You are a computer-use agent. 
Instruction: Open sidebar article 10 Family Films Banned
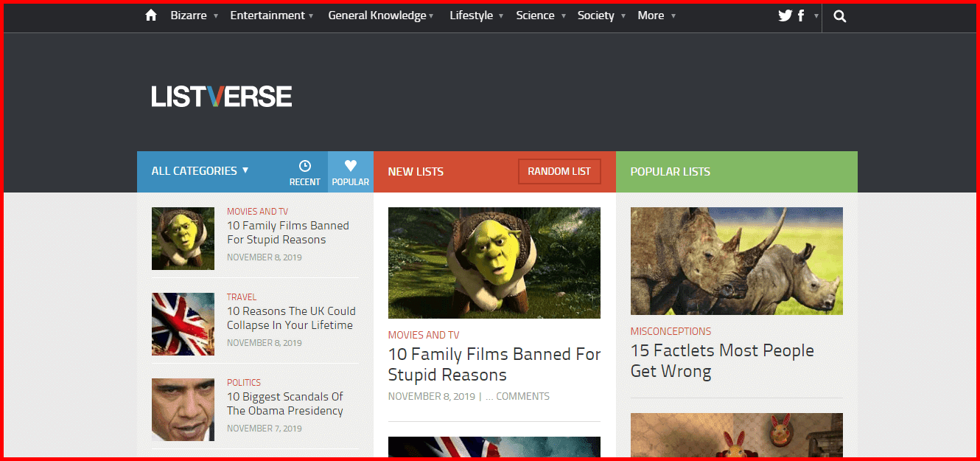(288, 232)
